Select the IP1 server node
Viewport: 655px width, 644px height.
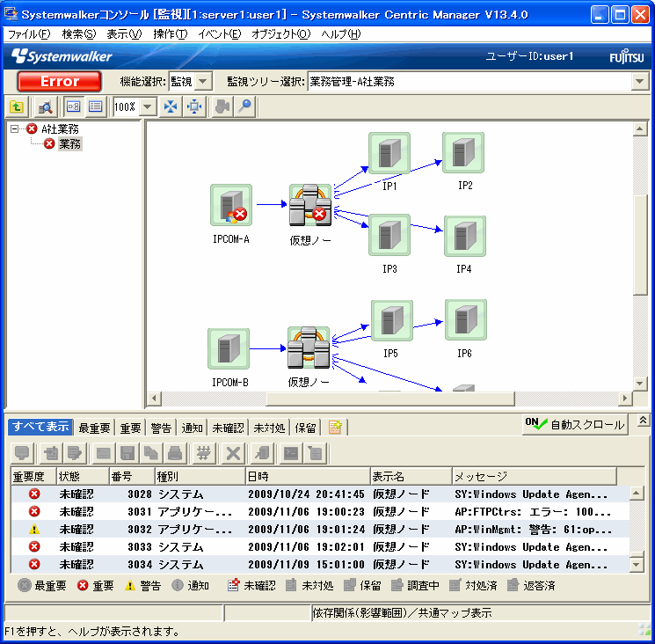coord(389,153)
